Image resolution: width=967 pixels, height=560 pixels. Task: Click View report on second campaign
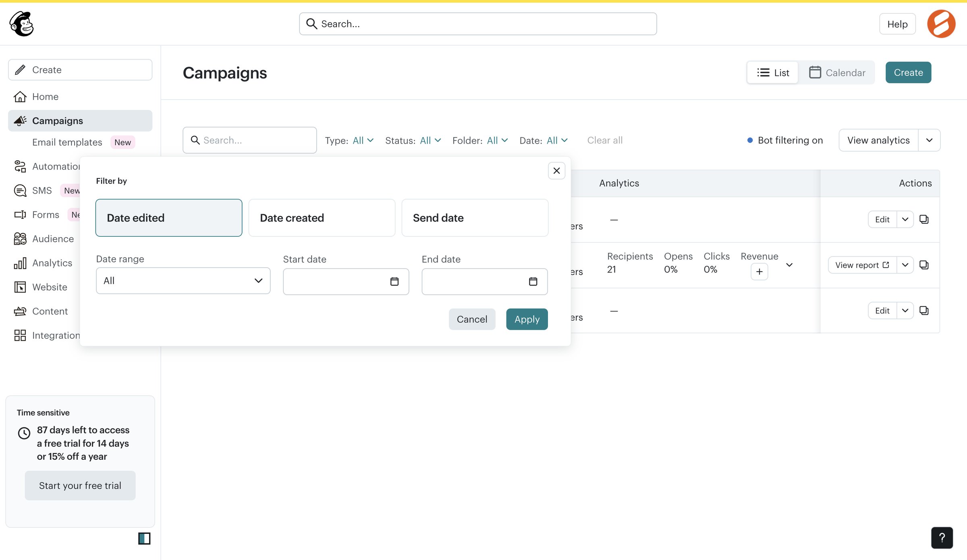(x=862, y=265)
